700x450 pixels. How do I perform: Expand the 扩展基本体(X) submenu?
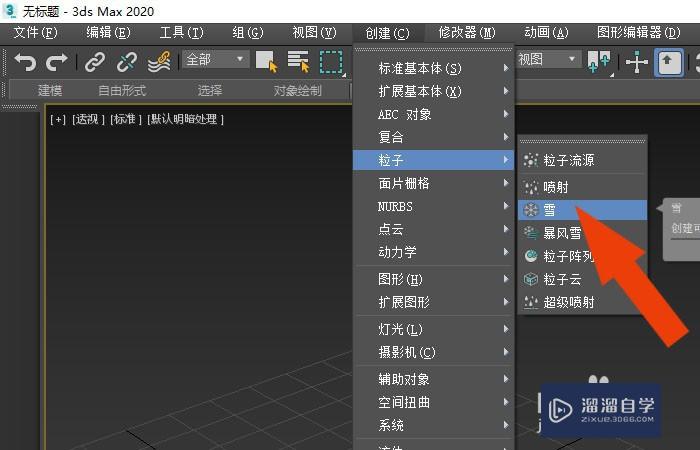(433, 91)
